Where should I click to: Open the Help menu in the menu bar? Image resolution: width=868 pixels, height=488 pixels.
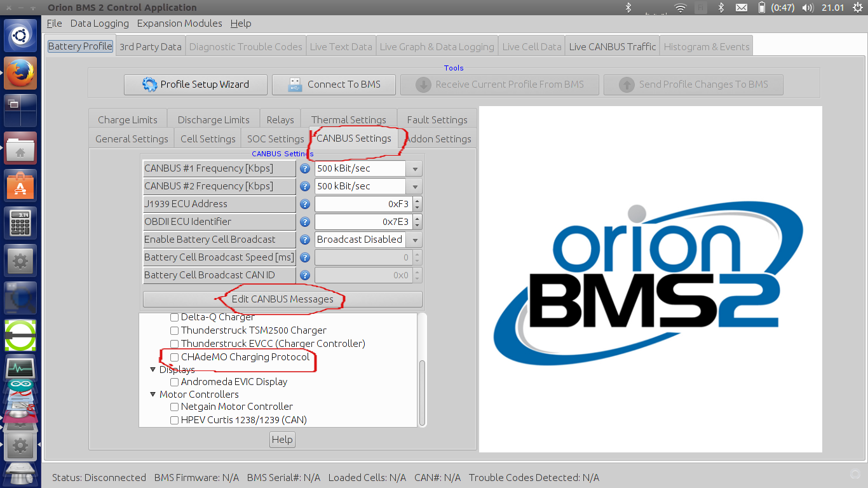(x=241, y=24)
